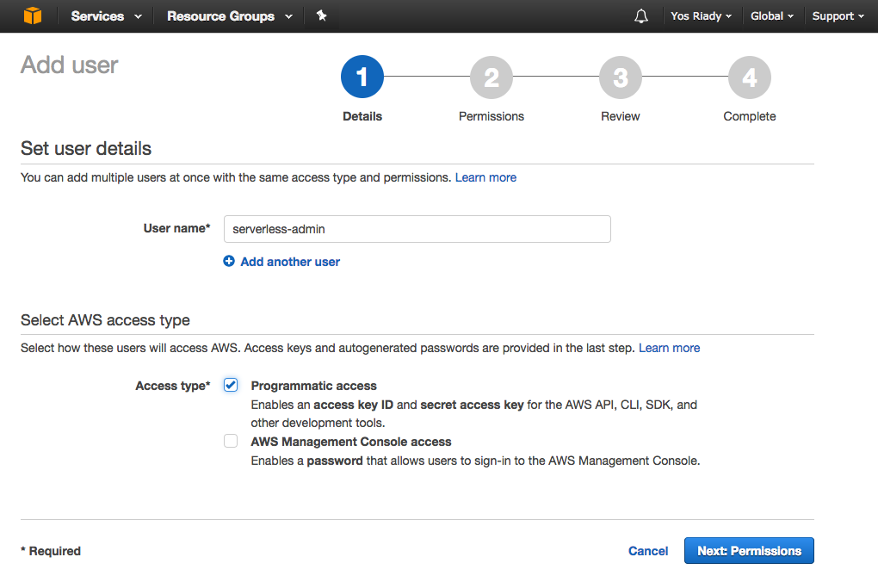Image resolution: width=878 pixels, height=588 pixels.
Task: Expand the Services dropdown menu
Action: pos(106,16)
